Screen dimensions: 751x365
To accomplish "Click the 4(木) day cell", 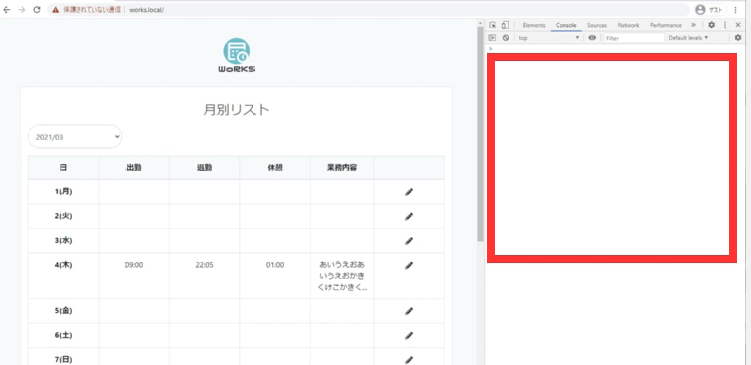I will tap(63, 276).
